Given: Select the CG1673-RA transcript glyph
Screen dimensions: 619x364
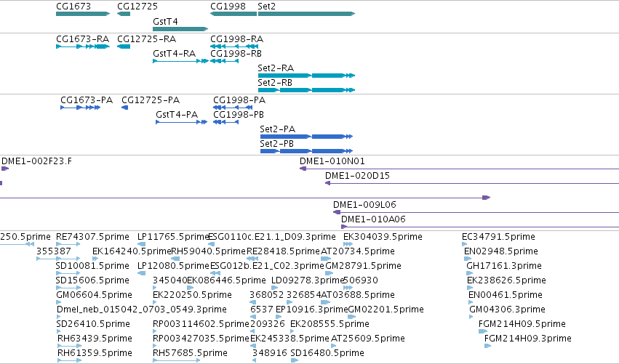Looking at the screenshot, I should point(83,46).
